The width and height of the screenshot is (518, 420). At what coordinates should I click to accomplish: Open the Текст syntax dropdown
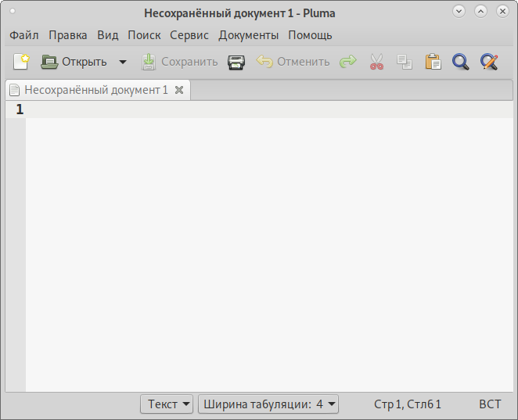coord(167,404)
